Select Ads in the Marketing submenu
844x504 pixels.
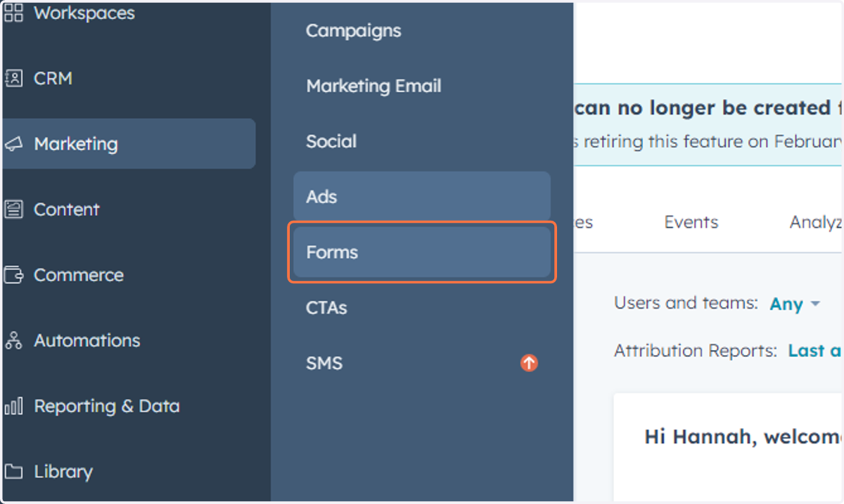tap(422, 197)
